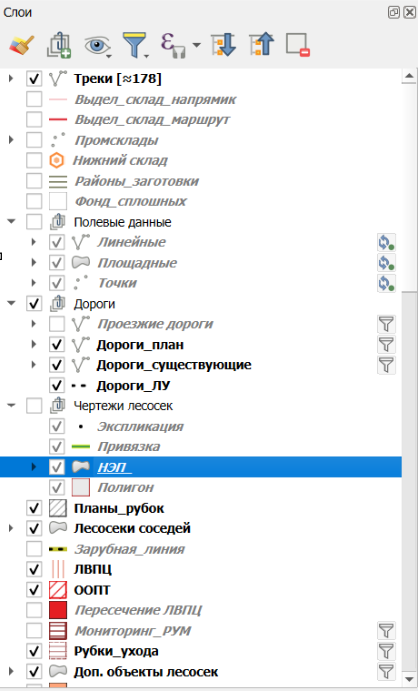Click the scrollbar down arrow
Viewport: 418px width, 691px height.
point(409,679)
